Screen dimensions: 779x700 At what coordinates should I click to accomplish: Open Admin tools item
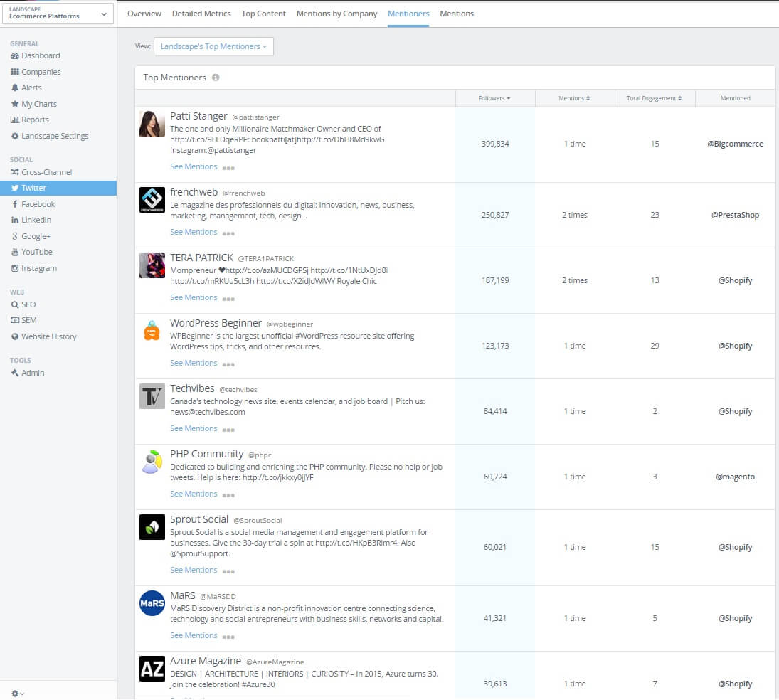27,373
